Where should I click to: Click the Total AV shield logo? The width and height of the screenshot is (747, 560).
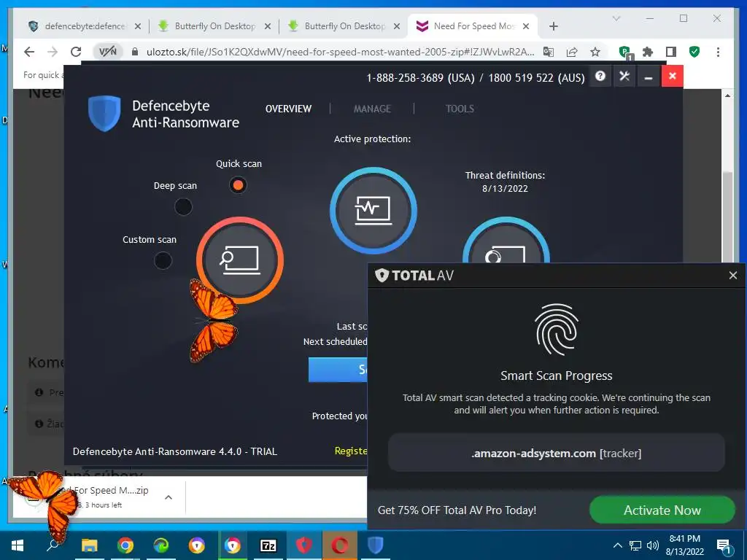pos(382,275)
